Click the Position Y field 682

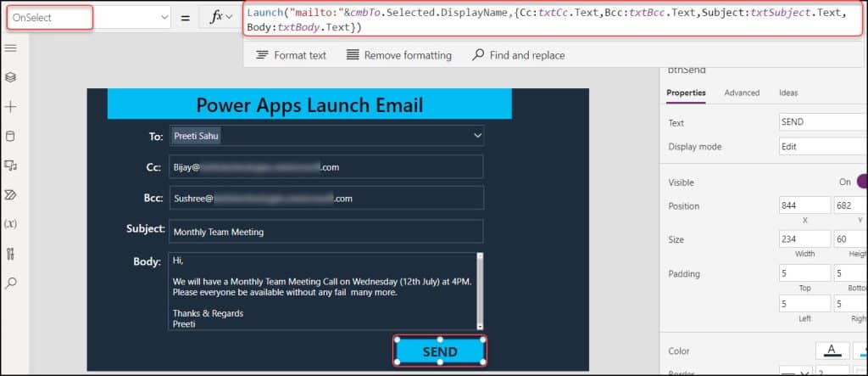pos(850,205)
